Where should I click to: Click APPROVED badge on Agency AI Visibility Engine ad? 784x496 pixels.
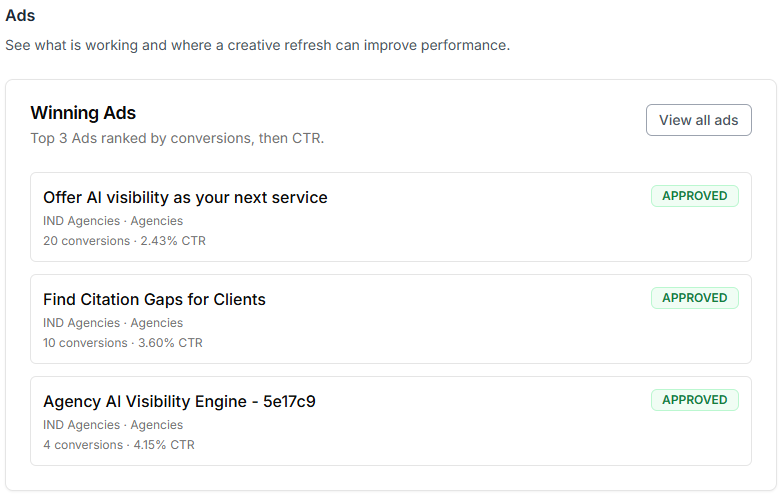[694, 400]
